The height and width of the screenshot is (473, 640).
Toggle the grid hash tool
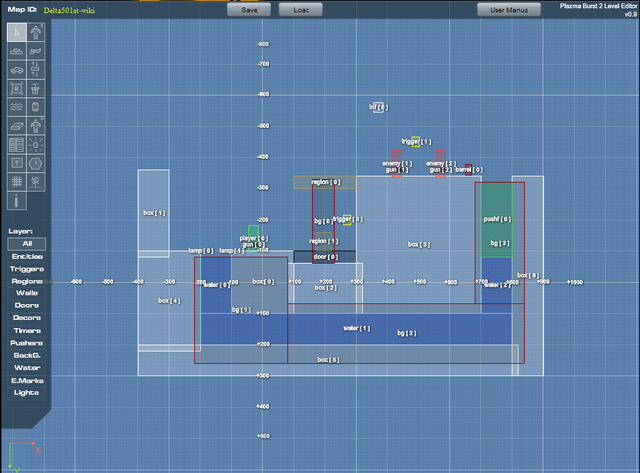(x=17, y=182)
